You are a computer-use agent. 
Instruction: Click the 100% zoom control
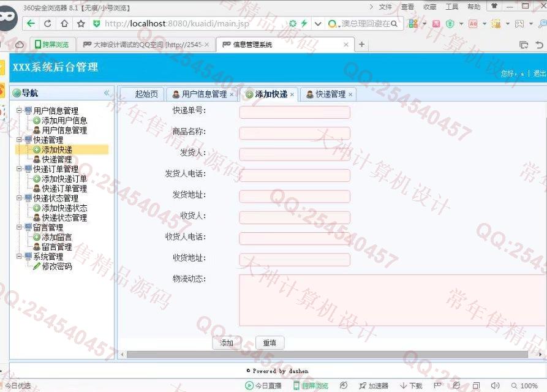point(524,386)
